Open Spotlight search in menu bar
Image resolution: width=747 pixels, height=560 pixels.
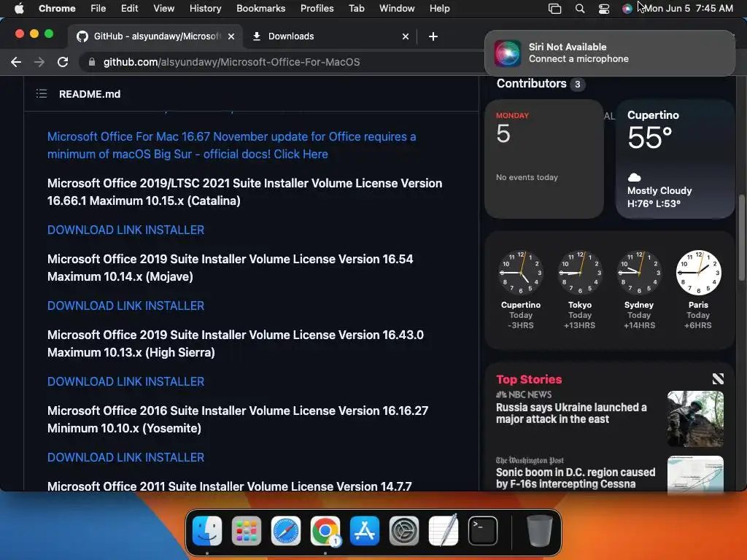[580, 8]
